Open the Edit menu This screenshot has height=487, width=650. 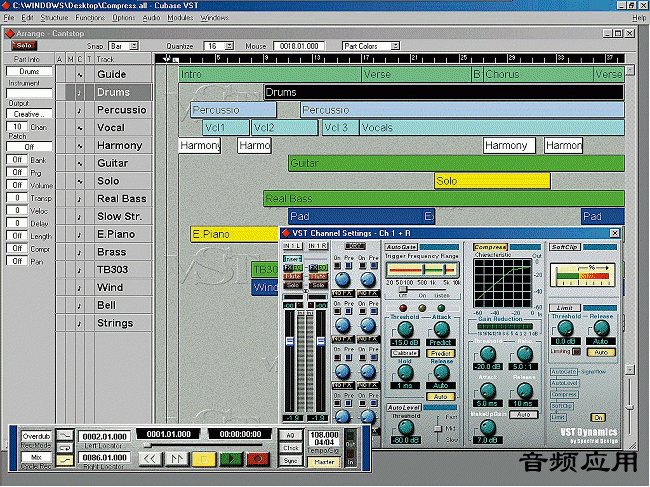[27, 18]
